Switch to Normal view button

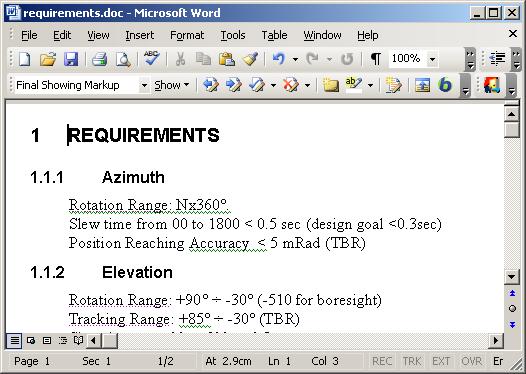pos(14,341)
